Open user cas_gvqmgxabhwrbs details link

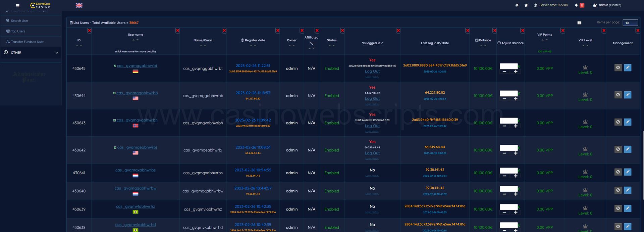click(136, 170)
